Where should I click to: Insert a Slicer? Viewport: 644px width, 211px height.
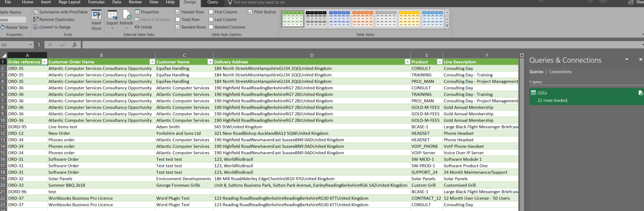point(96,20)
